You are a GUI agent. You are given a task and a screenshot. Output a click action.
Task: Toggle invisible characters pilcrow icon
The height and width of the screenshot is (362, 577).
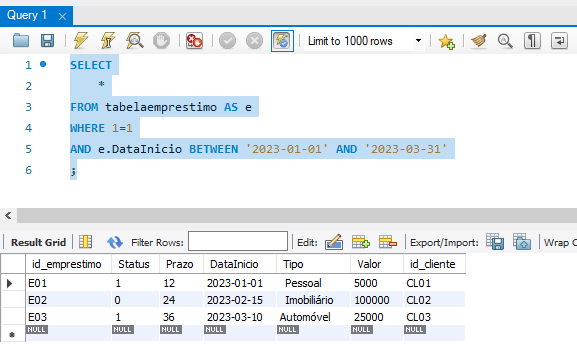[532, 40]
